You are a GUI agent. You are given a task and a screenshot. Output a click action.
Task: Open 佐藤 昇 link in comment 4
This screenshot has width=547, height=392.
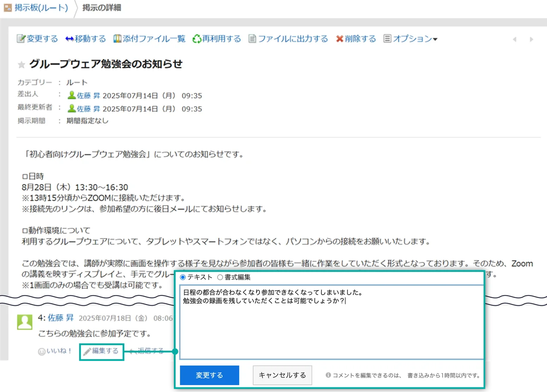coord(61,318)
